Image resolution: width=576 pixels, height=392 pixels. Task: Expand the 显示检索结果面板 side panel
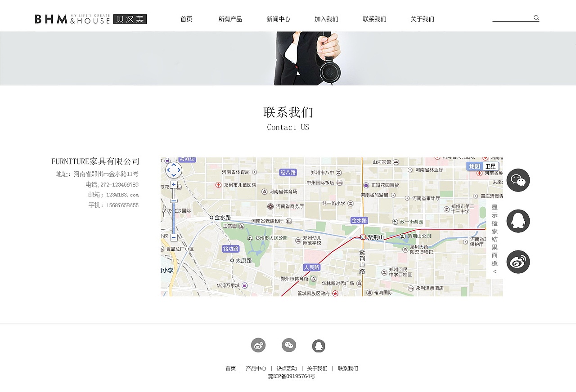[x=495, y=239]
